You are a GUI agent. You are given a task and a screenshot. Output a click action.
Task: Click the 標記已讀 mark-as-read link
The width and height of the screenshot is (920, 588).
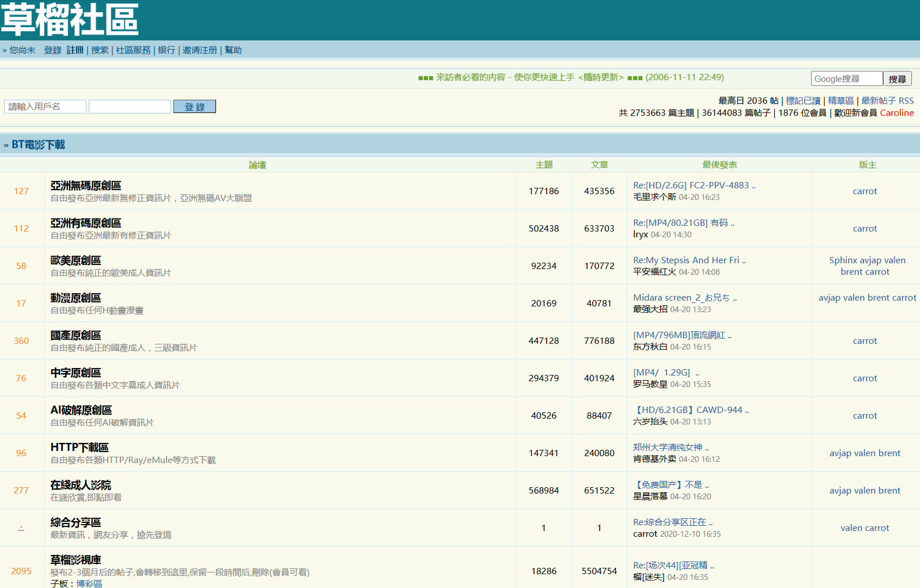pyautogui.click(x=803, y=101)
